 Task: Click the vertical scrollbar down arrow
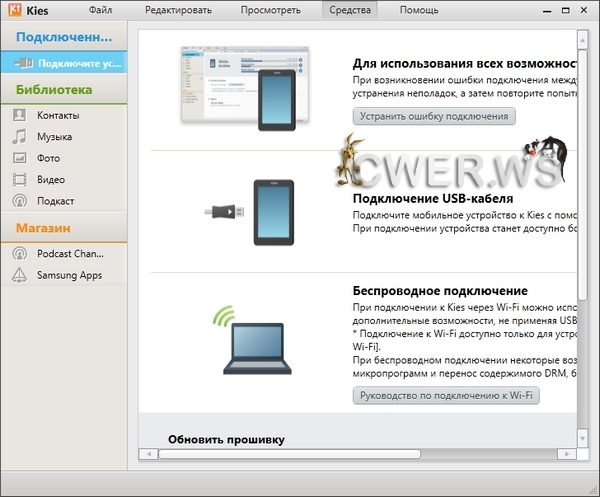[582, 438]
